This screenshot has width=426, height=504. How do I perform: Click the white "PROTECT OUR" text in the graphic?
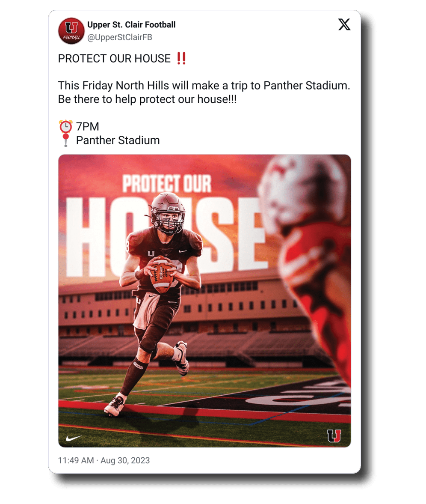pyautogui.click(x=167, y=183)
